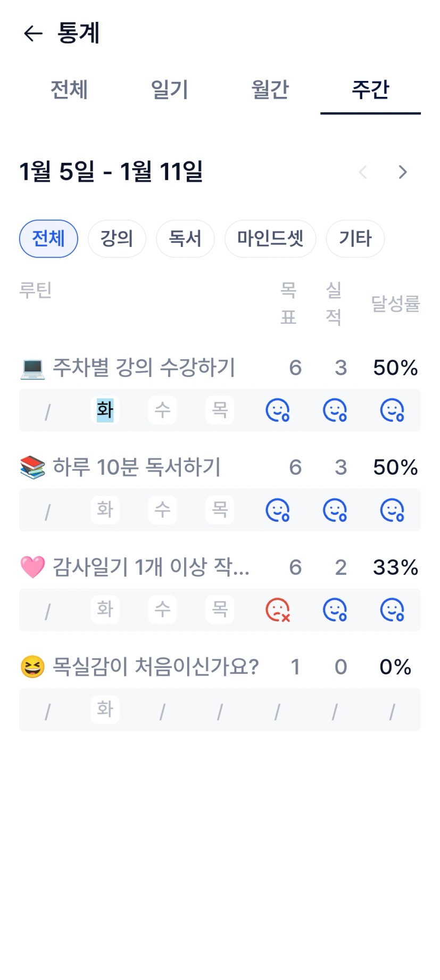The image size is (440, 980).
Task: Switch to the 일기 tab
Action: 170,89
